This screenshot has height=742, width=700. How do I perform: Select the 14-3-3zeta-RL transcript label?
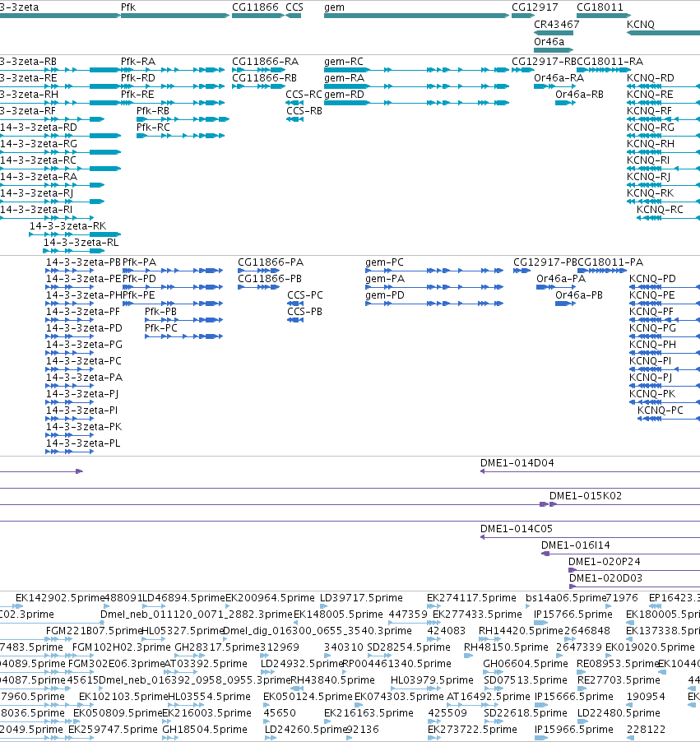pos(81,243)
